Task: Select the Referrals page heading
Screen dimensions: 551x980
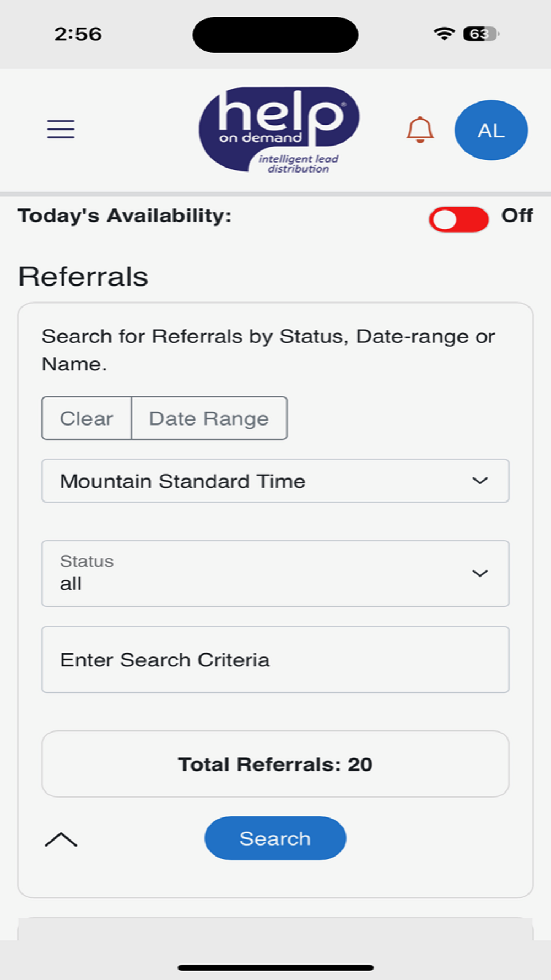Action: 83,277
